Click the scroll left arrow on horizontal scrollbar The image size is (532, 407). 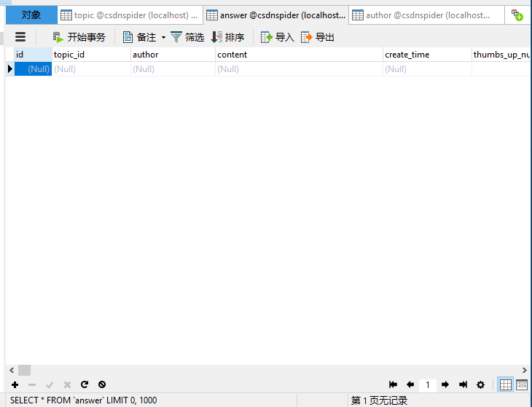(12, 370)
